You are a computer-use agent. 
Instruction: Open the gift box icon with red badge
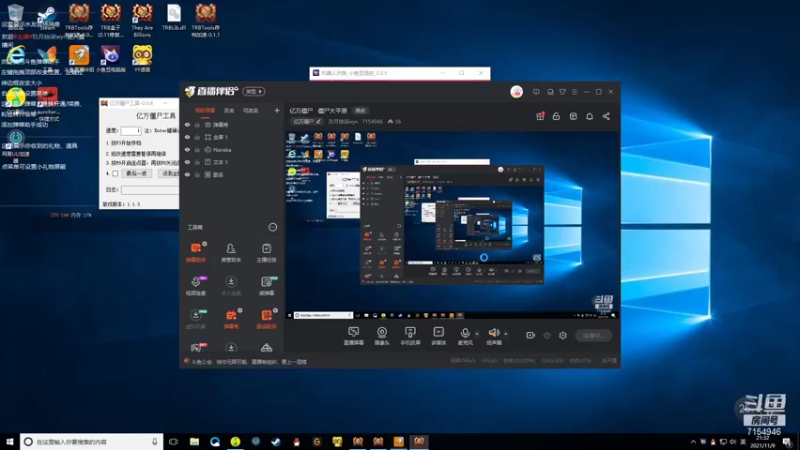(540, 116)
